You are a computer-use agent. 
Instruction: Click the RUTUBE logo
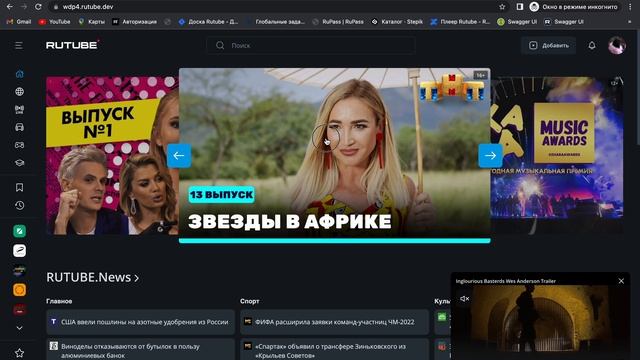(x=72, y=45)
